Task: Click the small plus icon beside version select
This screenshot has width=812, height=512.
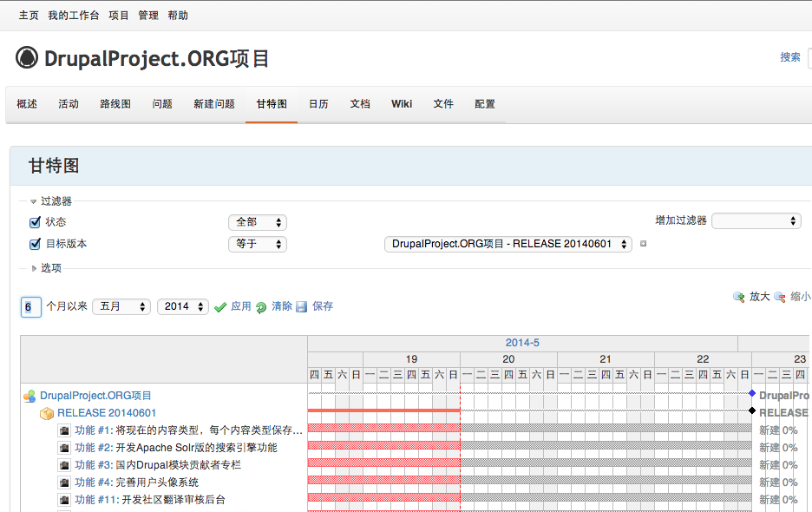Action: [643, 244]
